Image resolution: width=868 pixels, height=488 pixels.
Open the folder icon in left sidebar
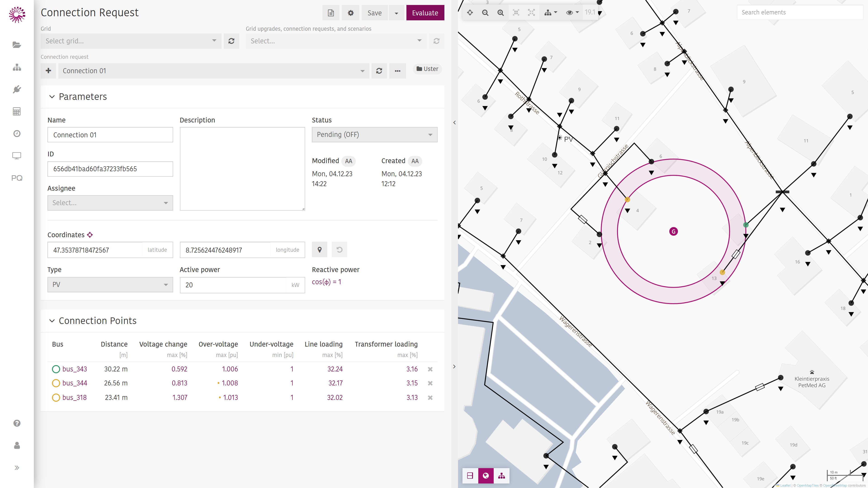(x=17, y=45)
